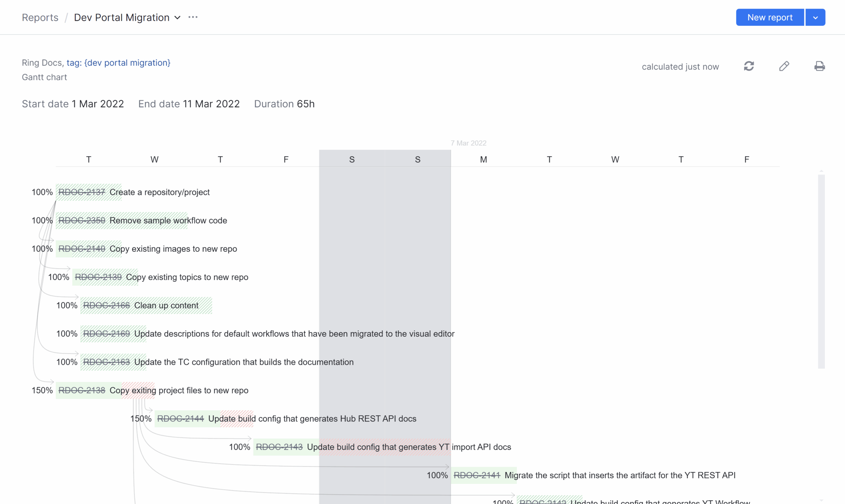Click the RDOC-2137 issue link
The width and height of the screenshot is (845, 504).
[x=82, y=192]
